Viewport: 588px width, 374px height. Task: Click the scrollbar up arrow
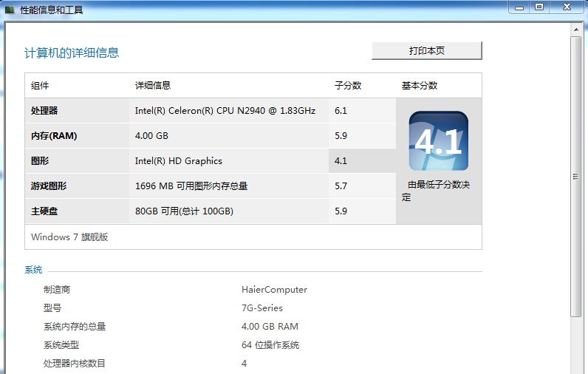point(576,30)
